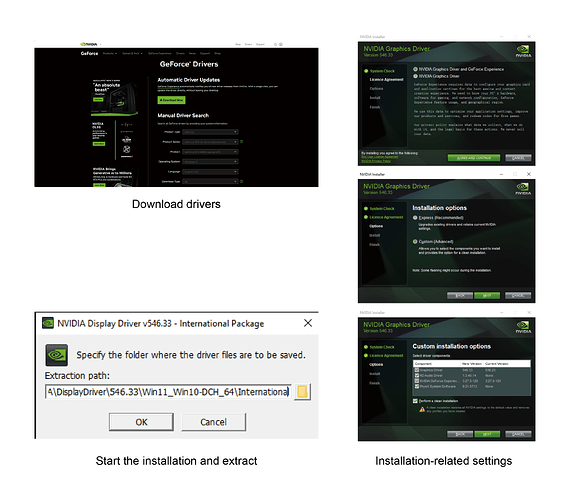Click NVIDIA logo in the Custom installation window
Screen dimensions: 571x500
point(523,327)
